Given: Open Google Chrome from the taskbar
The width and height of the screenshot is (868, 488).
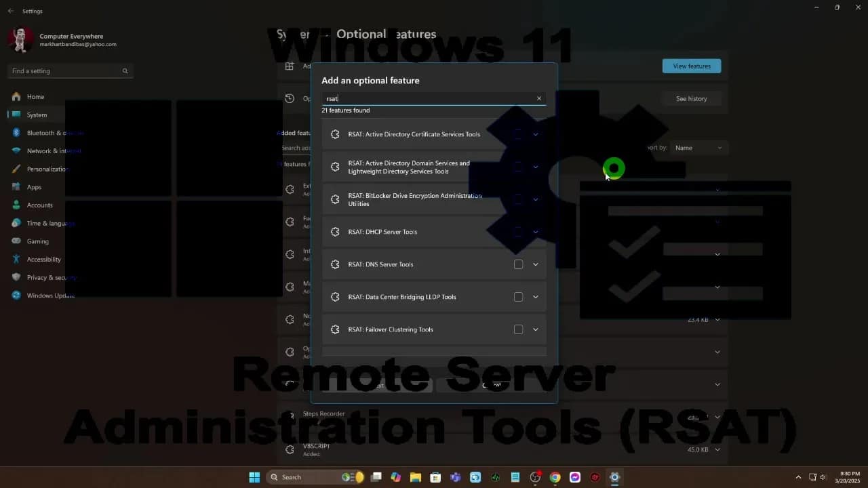Looking at the screenshot, I should click(555, 477).
